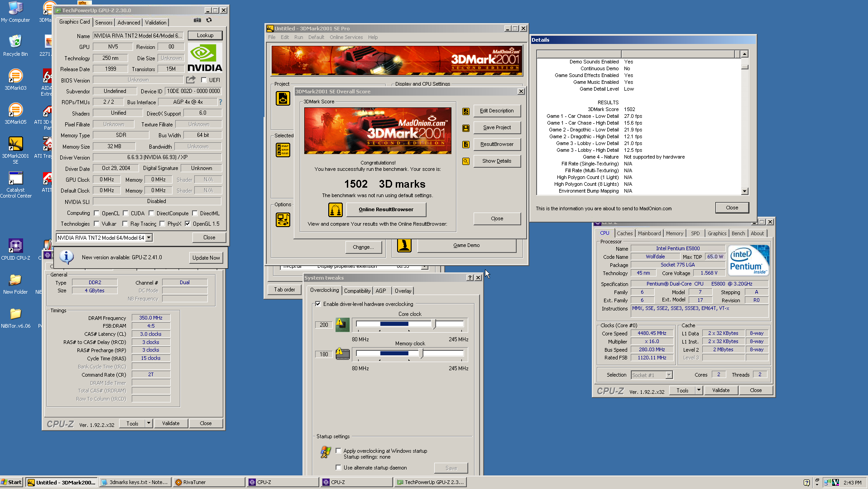Open CPUID CPU-Z desktop shortcut
The width and height of the screenshot is (868, 489).
pyautogui.click(x=15, y=250)
